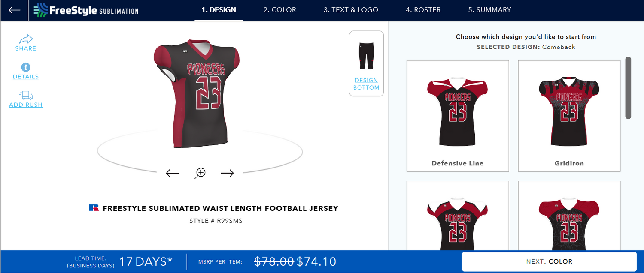Screen dimensions: 644x273
Task: Click the ADD RUSH link text
Action: [x=26, y=105]
